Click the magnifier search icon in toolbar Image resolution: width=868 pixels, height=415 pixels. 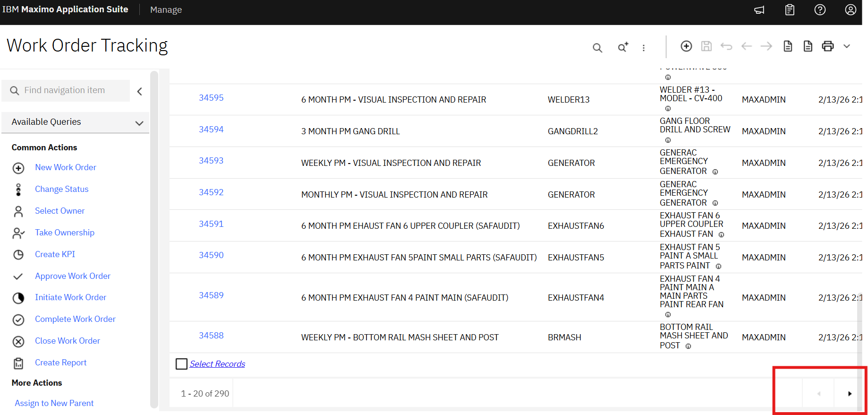(x=597, y=48)
